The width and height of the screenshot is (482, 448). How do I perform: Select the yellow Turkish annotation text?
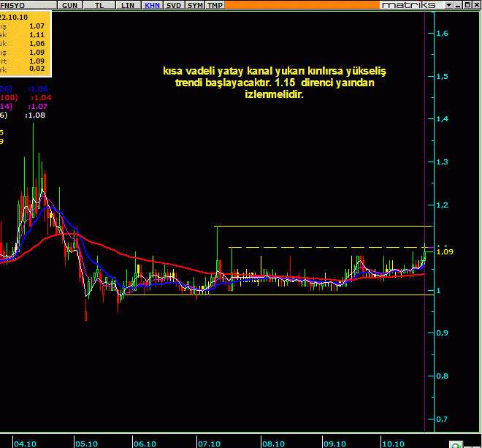click(274, 83)
